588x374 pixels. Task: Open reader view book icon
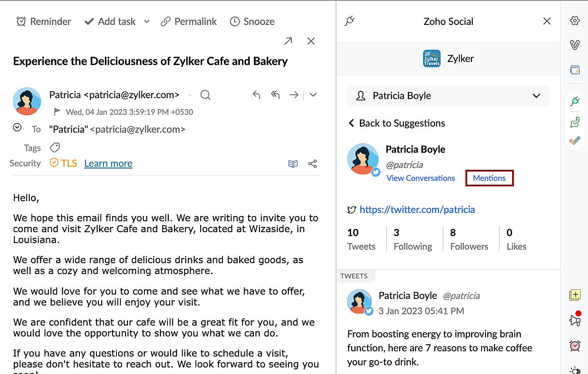[293, 164]
